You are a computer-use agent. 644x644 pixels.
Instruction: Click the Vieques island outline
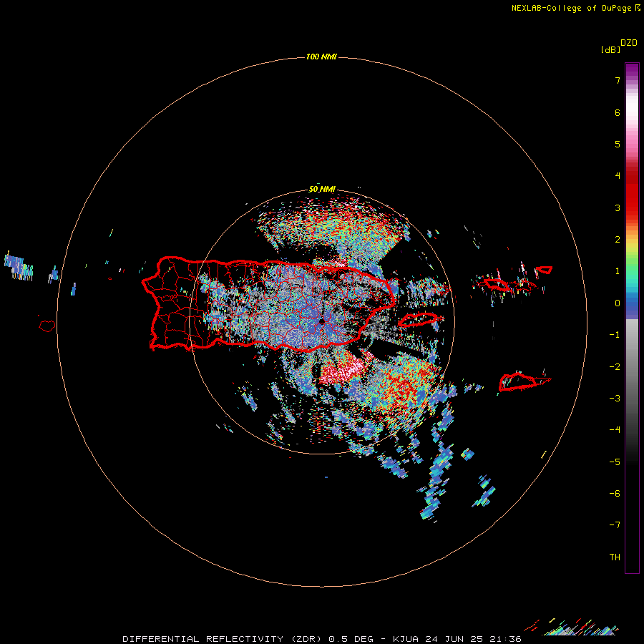click(420, 319)
